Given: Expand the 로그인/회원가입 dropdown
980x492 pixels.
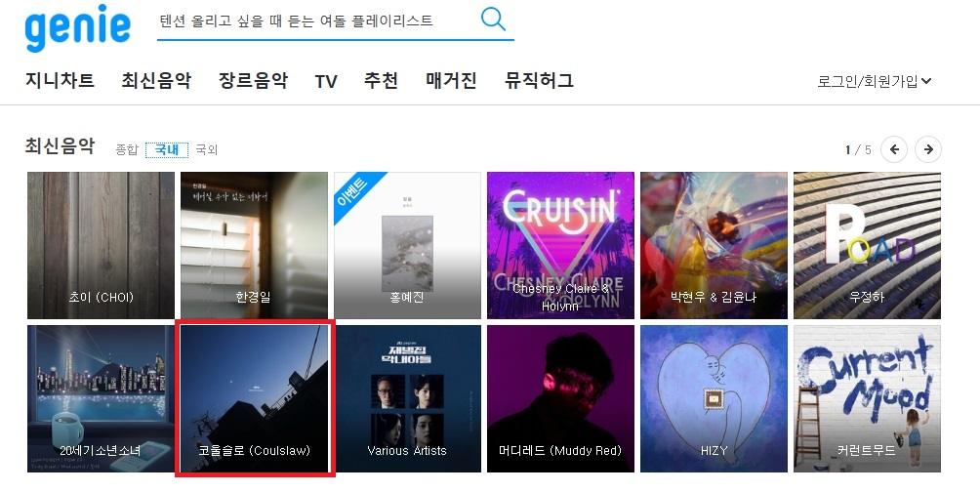Looking at the screenshot, I should coord(874,81).
